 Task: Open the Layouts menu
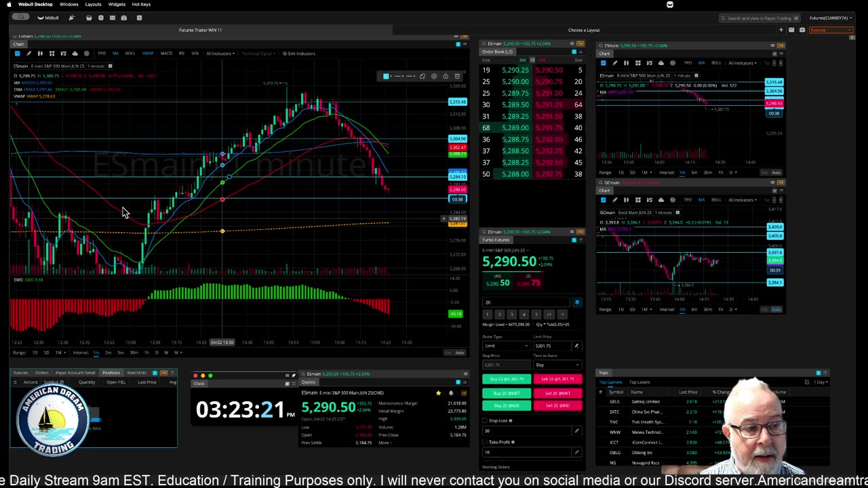93,4
